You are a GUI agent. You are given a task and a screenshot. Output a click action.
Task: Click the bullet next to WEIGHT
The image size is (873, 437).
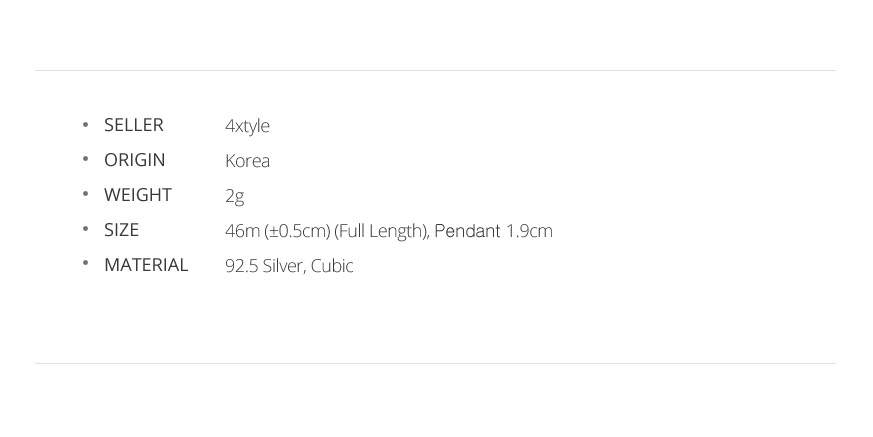pos(85,194)
